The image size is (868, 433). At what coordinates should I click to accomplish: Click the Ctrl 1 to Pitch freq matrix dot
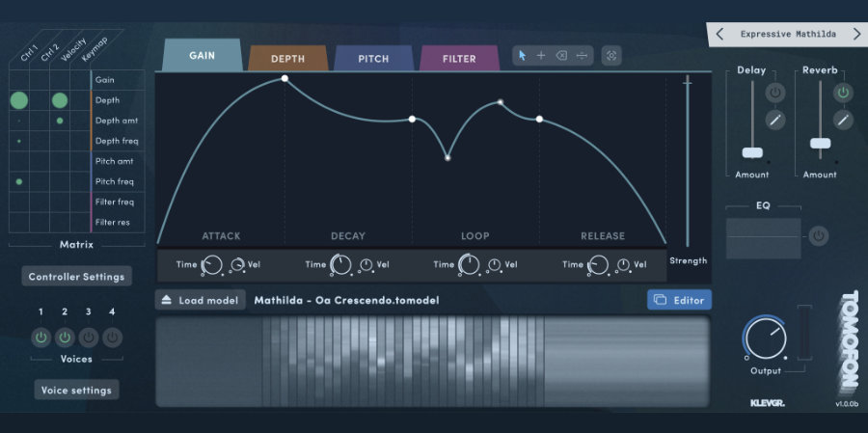(x=19, y=181)
